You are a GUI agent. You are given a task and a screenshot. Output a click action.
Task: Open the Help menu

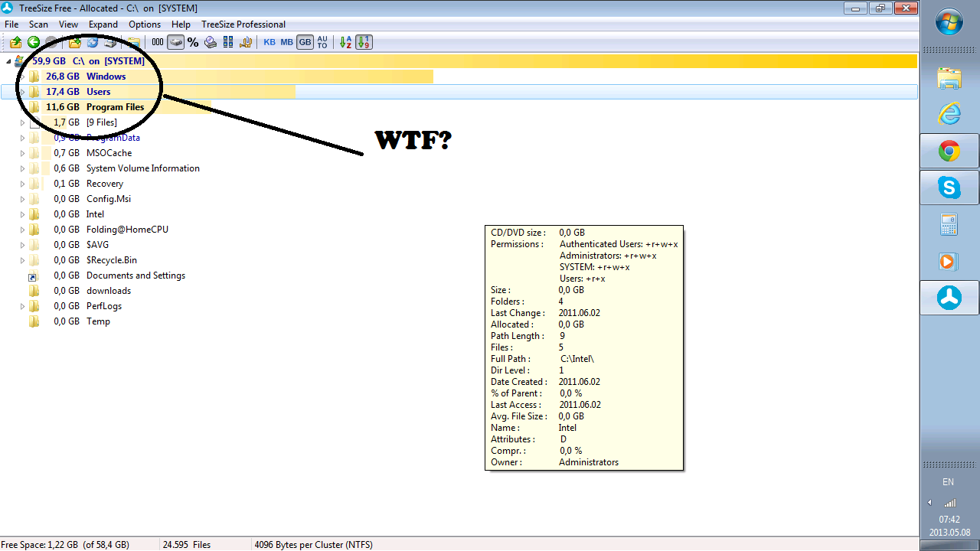coord(181,24)
